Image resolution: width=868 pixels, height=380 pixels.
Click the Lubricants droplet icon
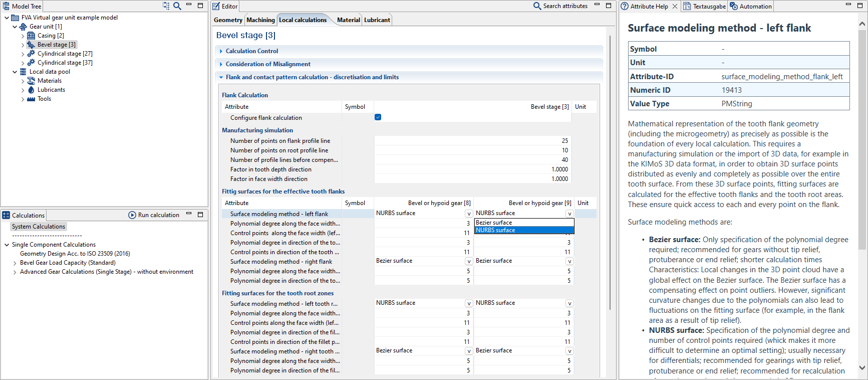(31, 90)
